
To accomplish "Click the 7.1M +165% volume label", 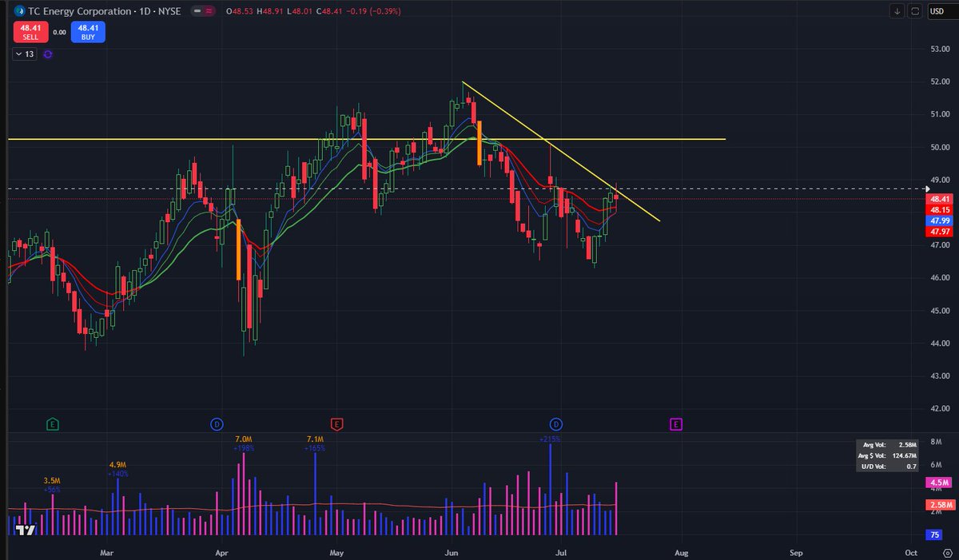I will (314, 443).
